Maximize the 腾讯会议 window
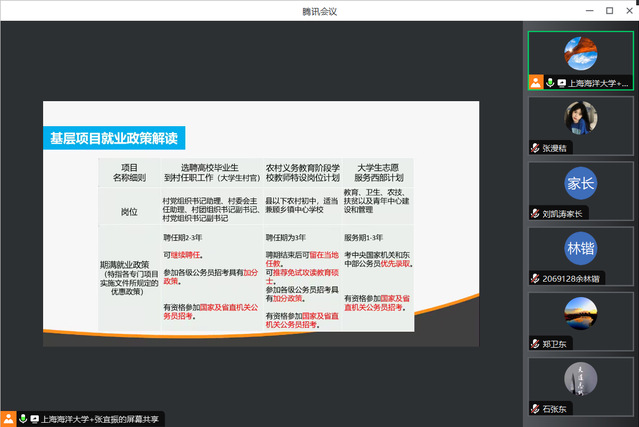639x427 pixels. coord(609,10)
